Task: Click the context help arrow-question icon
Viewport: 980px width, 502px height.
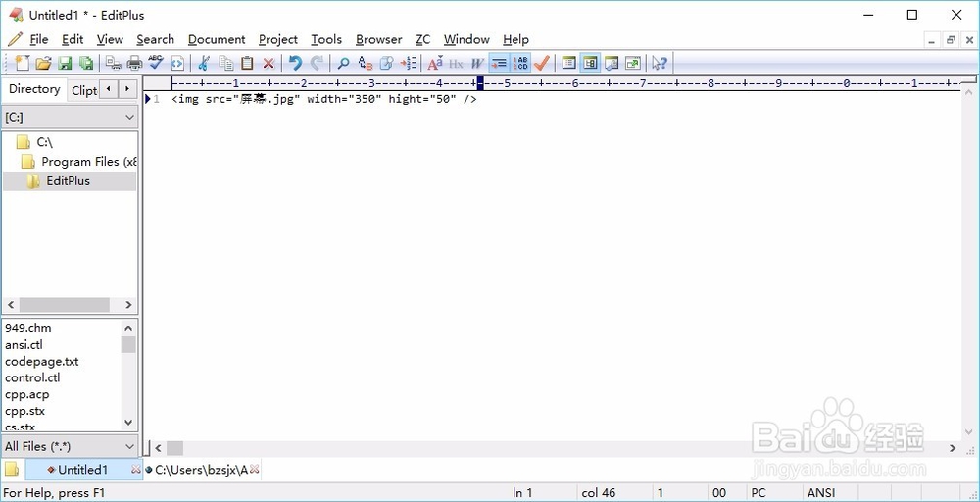Action: click(x=660, y=63)
